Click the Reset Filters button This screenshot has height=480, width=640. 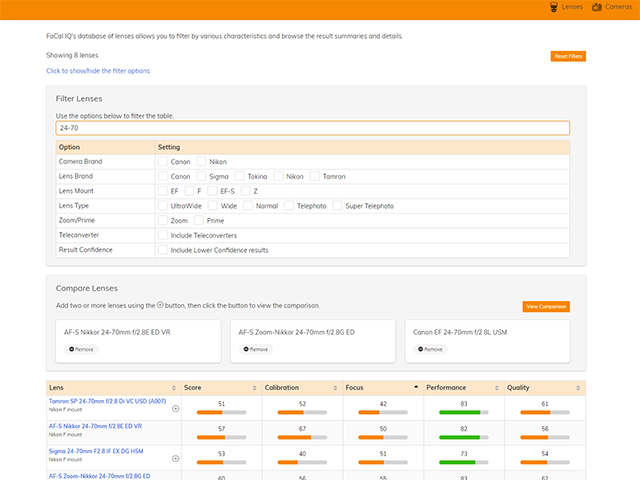[568, 56]
